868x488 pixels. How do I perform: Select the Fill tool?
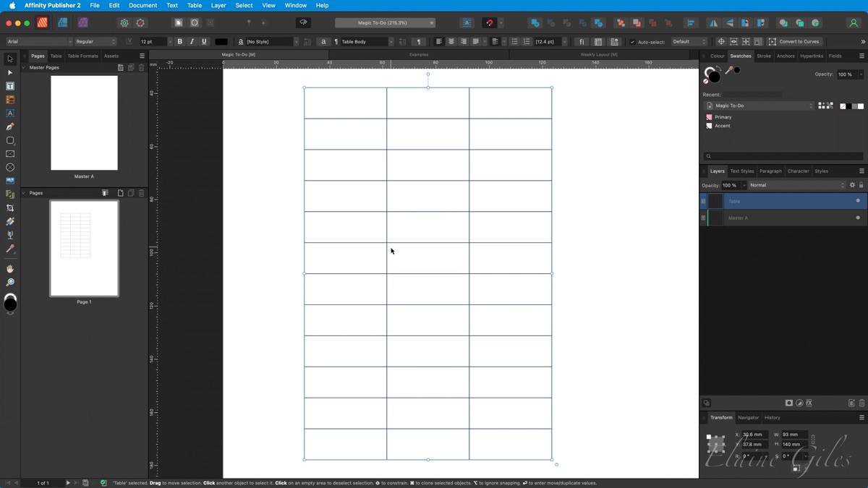coord(10,221)
